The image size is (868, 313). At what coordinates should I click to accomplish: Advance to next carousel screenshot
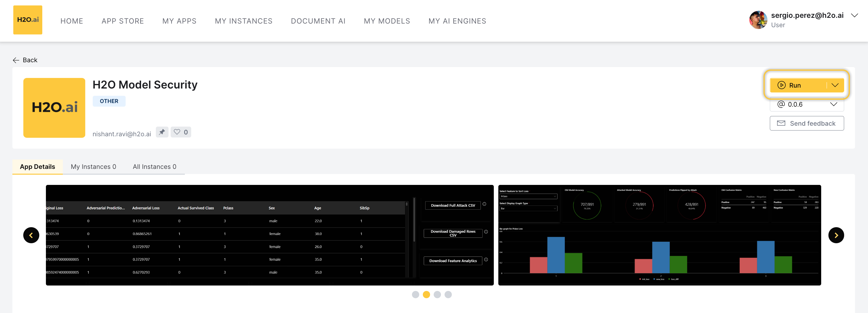[836, 235]
